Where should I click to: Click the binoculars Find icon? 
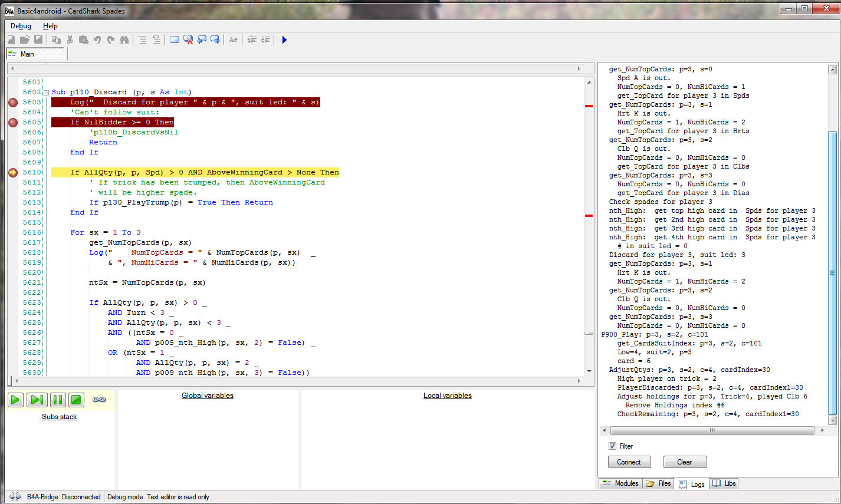pos(124,39)
